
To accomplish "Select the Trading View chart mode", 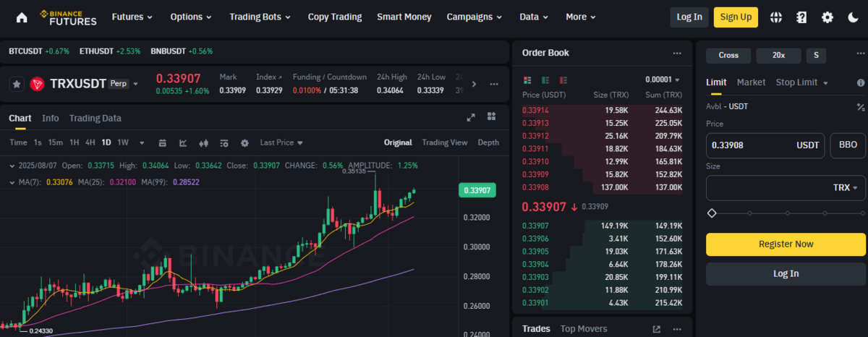I will pos(445,142).
